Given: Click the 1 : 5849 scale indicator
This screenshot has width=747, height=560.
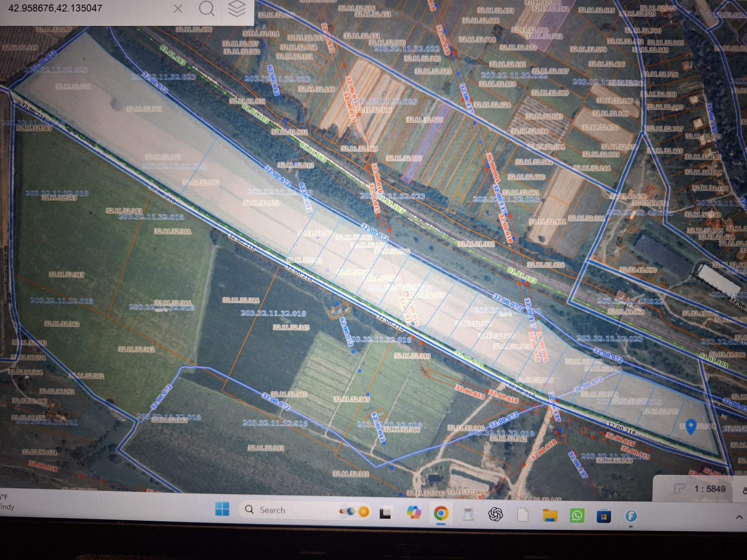Looking at the screenshot, I should tap(710, 489).
